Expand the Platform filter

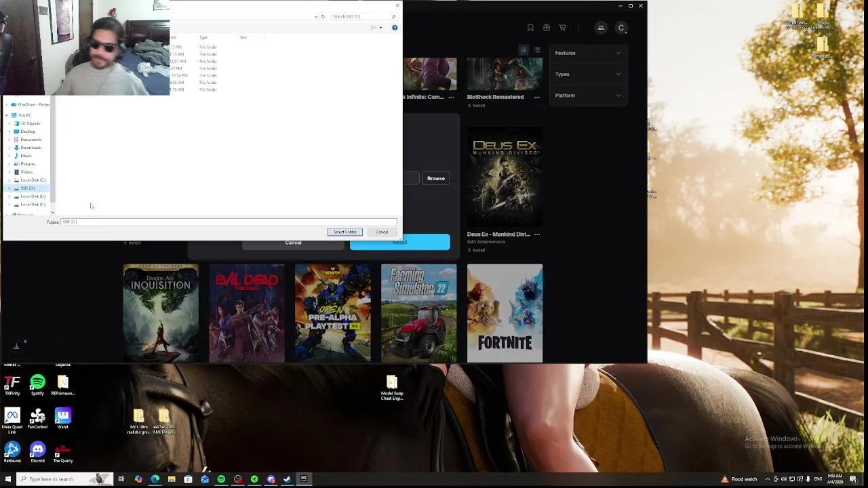tap(588, 96)
